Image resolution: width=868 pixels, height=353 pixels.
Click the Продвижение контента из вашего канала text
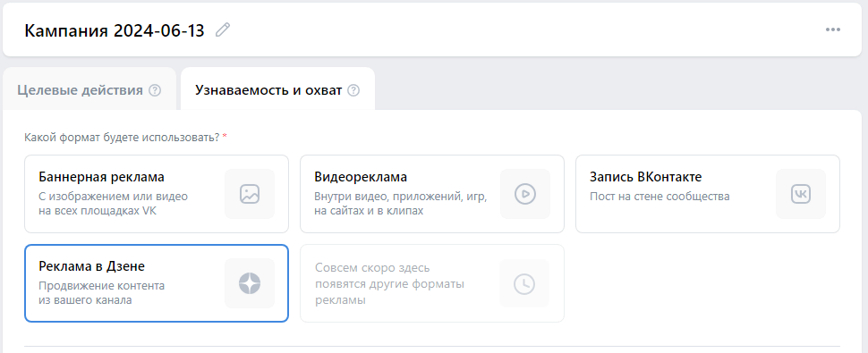[102, 293]
